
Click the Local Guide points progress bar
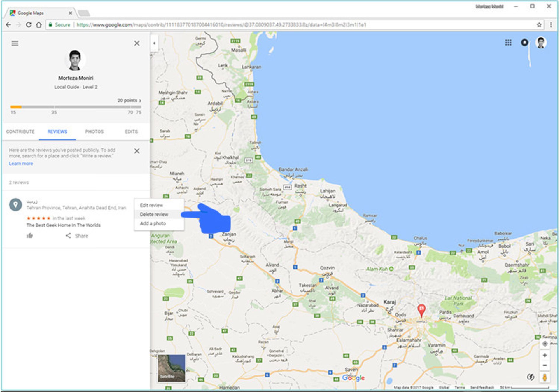(x=76, y=107)
